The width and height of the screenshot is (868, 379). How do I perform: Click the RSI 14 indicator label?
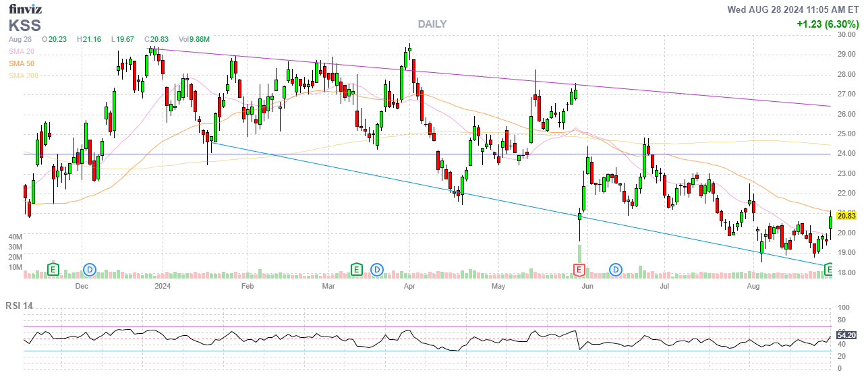[20, 305]
